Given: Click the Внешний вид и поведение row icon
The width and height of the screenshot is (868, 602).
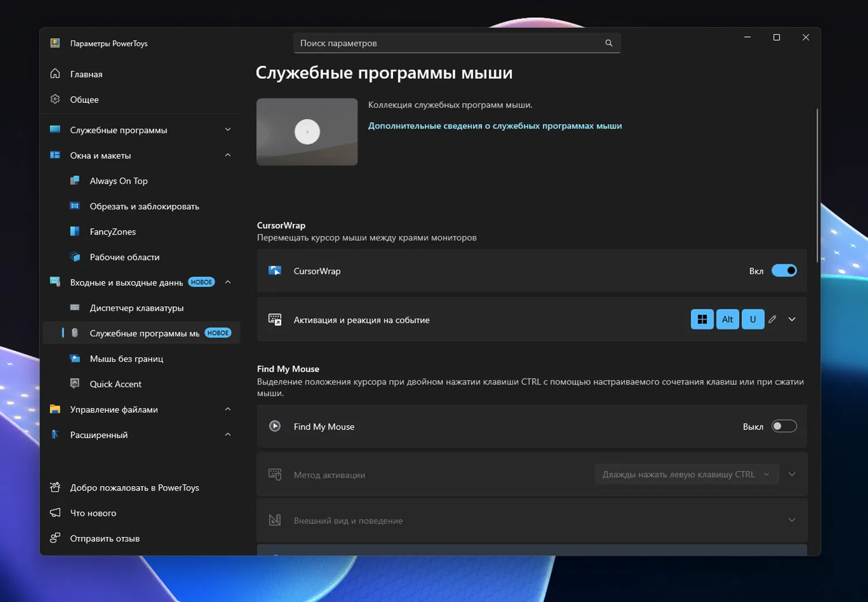Looking at the screenshot, I should point(275,520).
